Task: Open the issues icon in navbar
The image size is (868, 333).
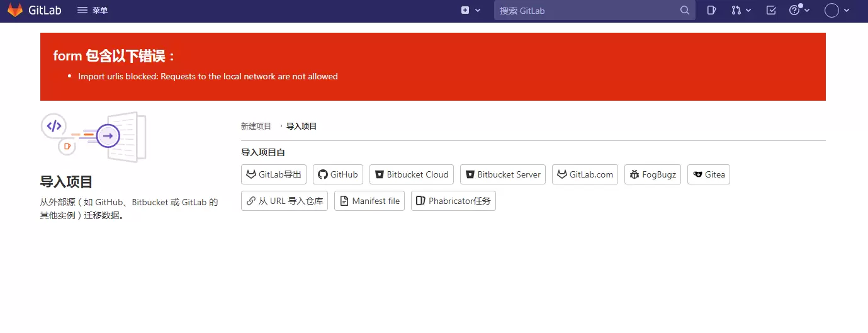Action: click(x=711, y=10)
